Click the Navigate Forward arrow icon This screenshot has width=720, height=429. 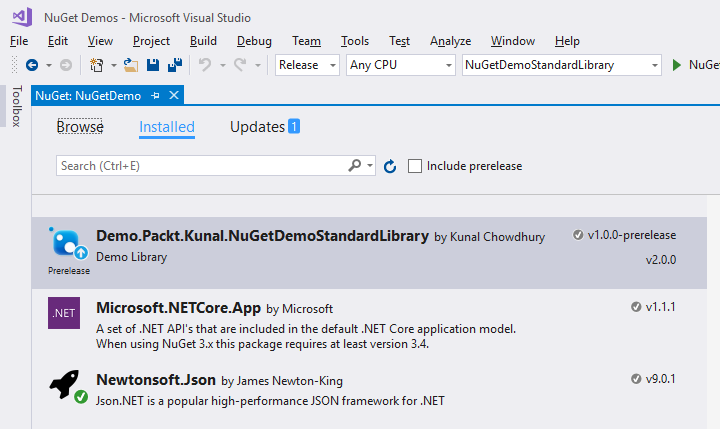66,65
